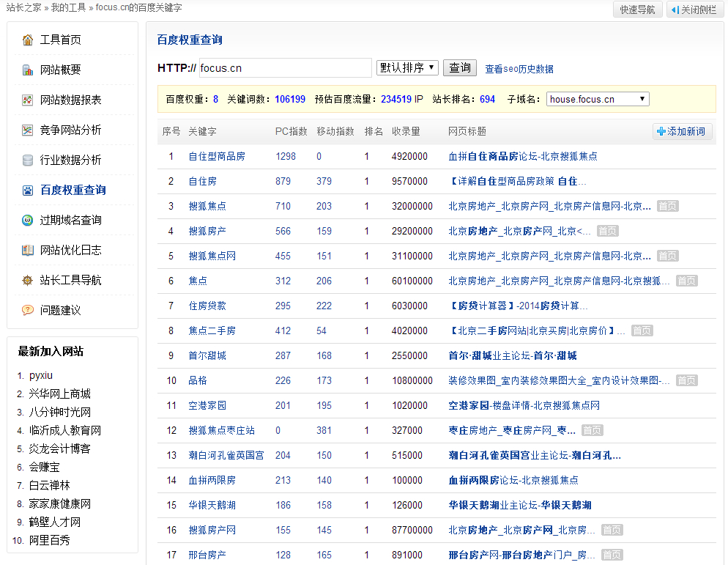Viewport: 728px width, 565px height.
Task: Open the 我的工具 breadcrumb link
Action: point(68,7)
